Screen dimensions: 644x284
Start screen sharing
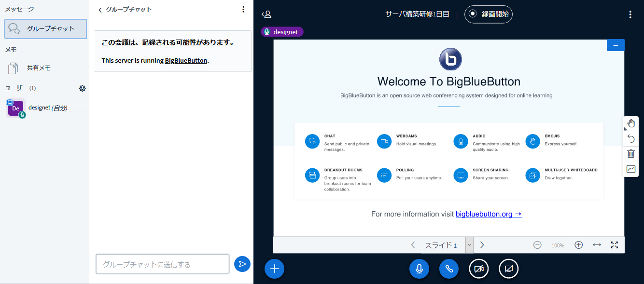pos(508,269)
